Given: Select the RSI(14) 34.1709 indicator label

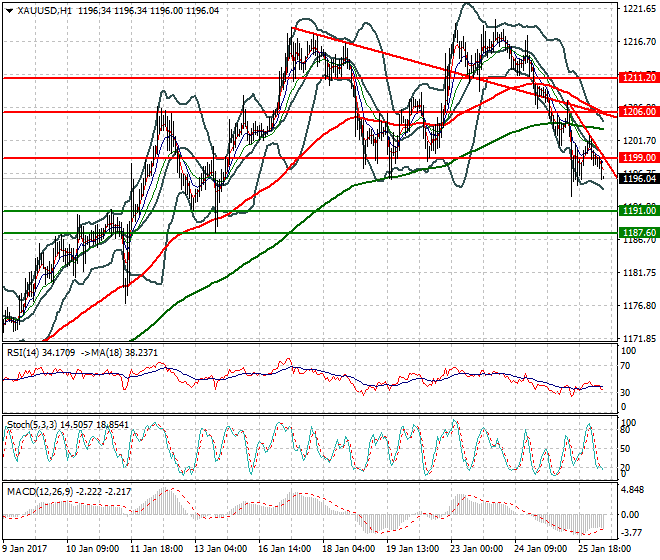Looking at the screenshot, I should point(41,353).
